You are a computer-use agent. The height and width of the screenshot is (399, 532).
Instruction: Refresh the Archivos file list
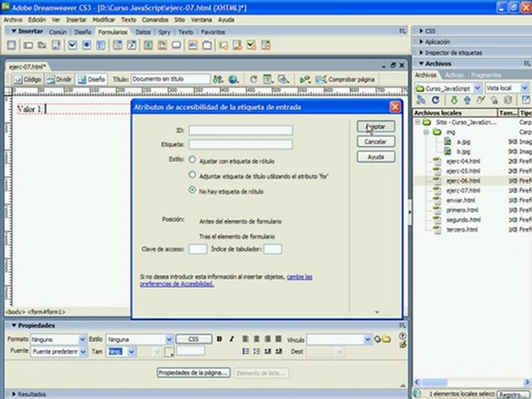[x=436, y=100]
